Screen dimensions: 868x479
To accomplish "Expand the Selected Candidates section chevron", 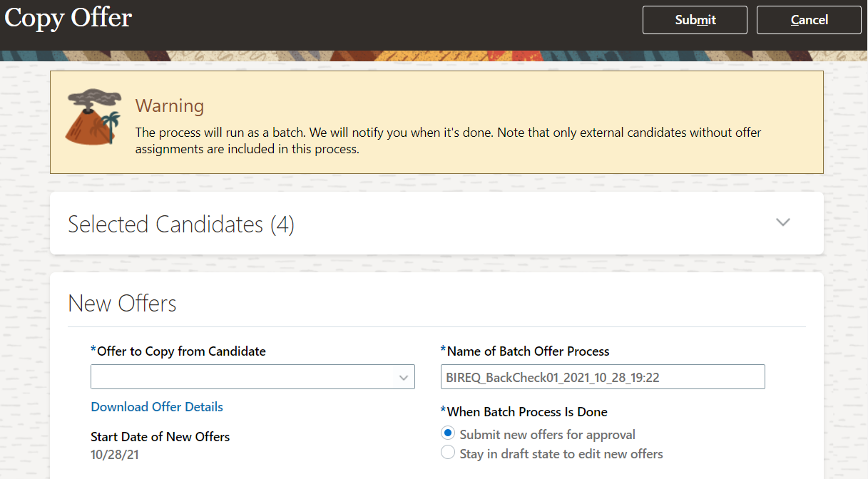I will click(782, 222).
